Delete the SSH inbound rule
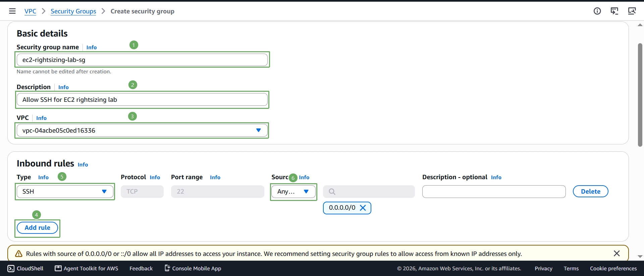This screenshot has height=276, width=644. click(x=590, y=192)
